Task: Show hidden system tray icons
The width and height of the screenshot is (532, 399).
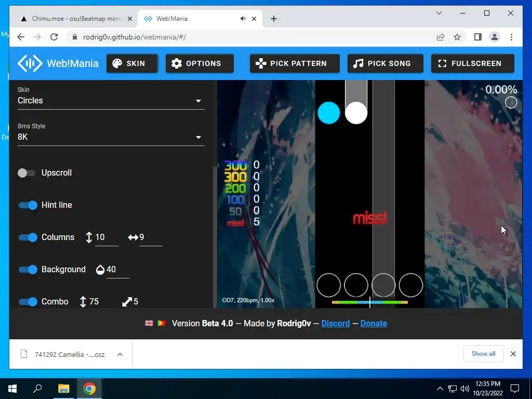Action: pos(440,389)
